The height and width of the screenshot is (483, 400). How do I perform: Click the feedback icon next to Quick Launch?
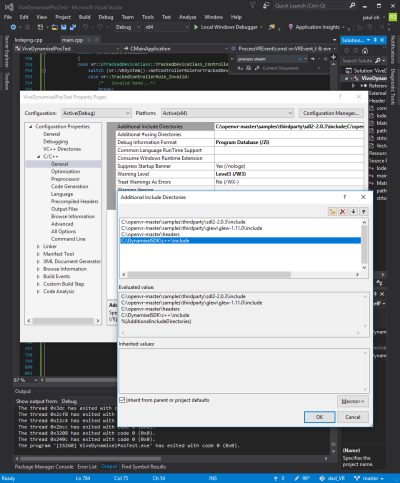(266, 6)
